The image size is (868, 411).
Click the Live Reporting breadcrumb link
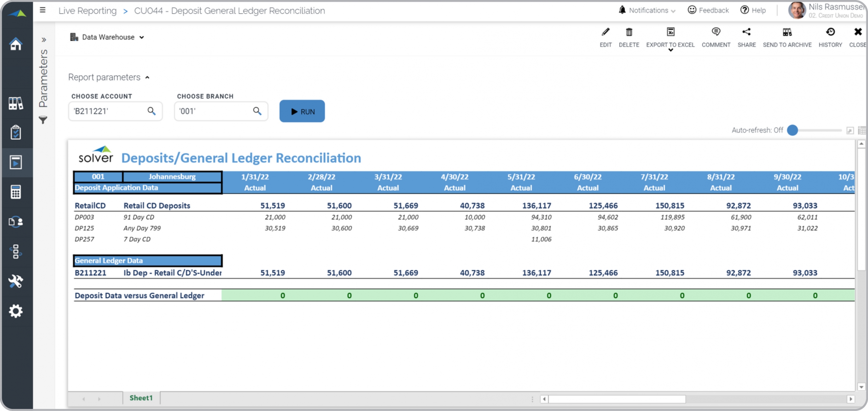pos(87,11)
